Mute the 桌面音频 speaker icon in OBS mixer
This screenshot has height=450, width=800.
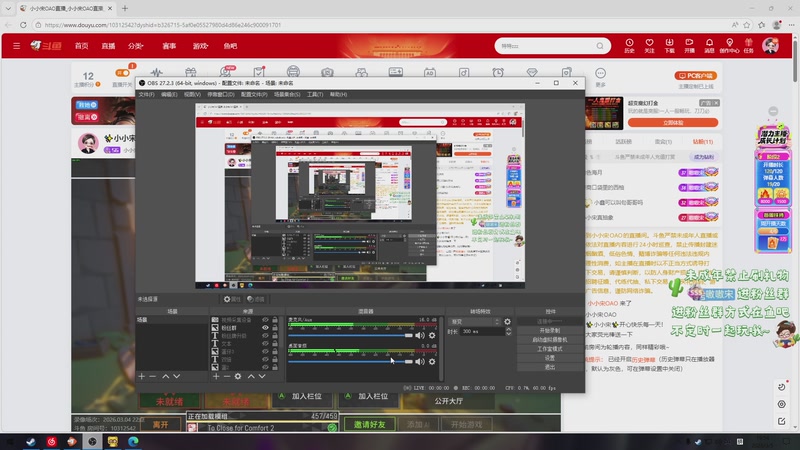tap(420, 361)
